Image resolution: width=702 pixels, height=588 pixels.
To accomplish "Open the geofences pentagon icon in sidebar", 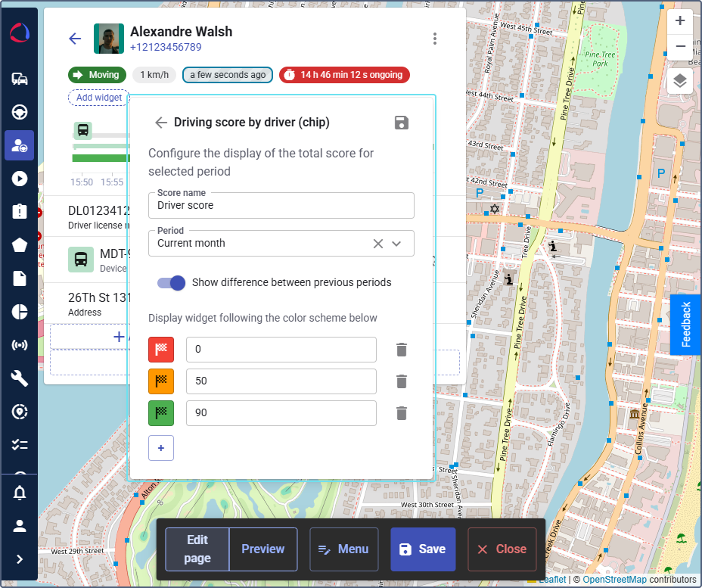I will click(19, 244).
